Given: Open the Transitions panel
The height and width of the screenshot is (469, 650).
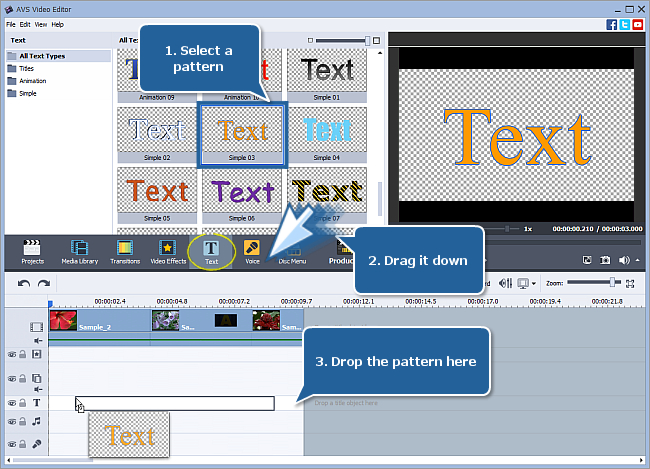Looking at the screenshot, I should (x=125, y=252).
